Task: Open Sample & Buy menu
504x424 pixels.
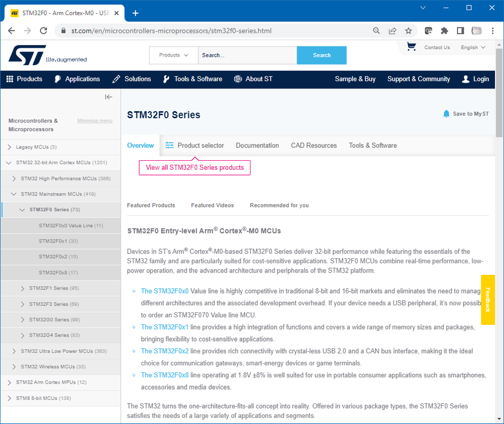Action: pyautogui.click(x=355, y=79)
